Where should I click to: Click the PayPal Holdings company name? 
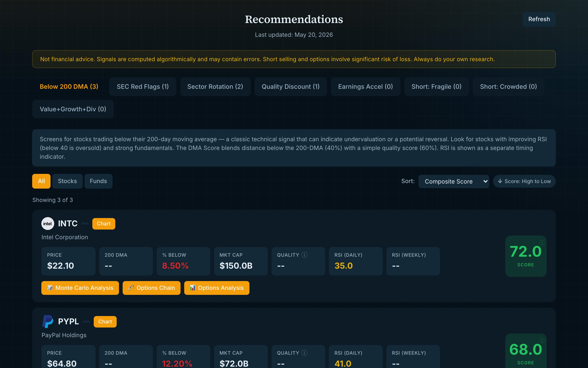tap(64, 335)
